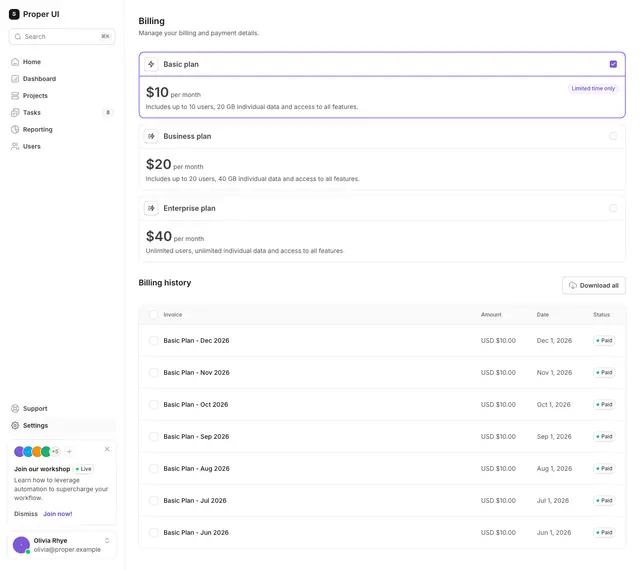The height and width of the screenshot is (570, 640).
Task: Open Home via its house icon
Action: tap(15, 62)
